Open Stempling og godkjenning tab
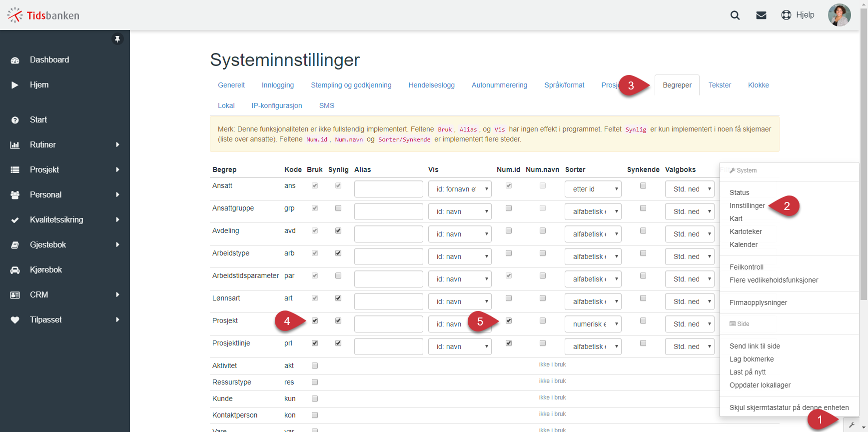The height and width of the screenshot is (432, 868). [351, 85]
